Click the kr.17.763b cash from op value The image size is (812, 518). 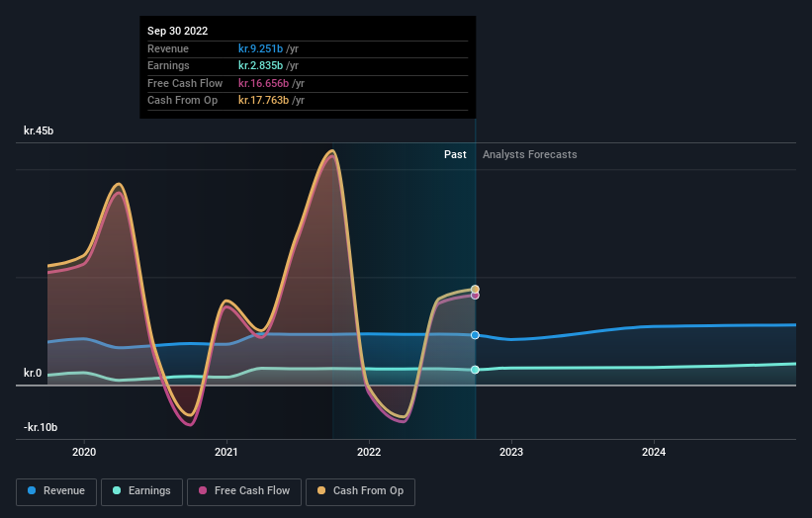click(x=264, y=101)
